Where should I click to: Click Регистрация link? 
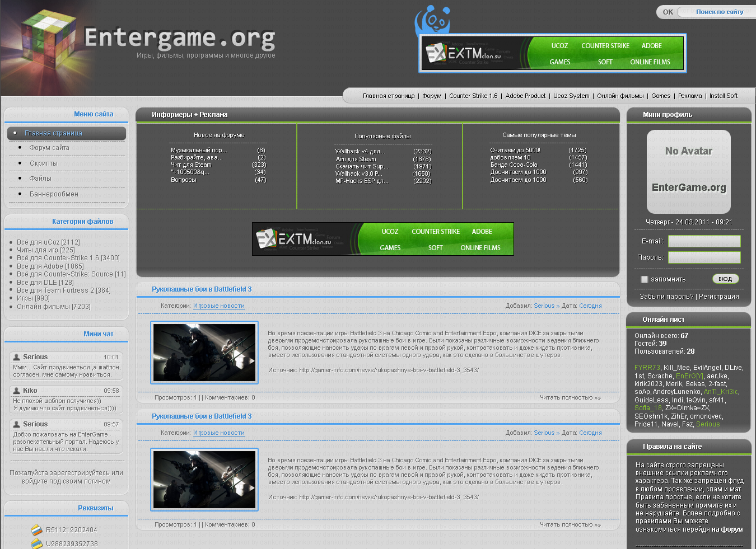(719, 297)
